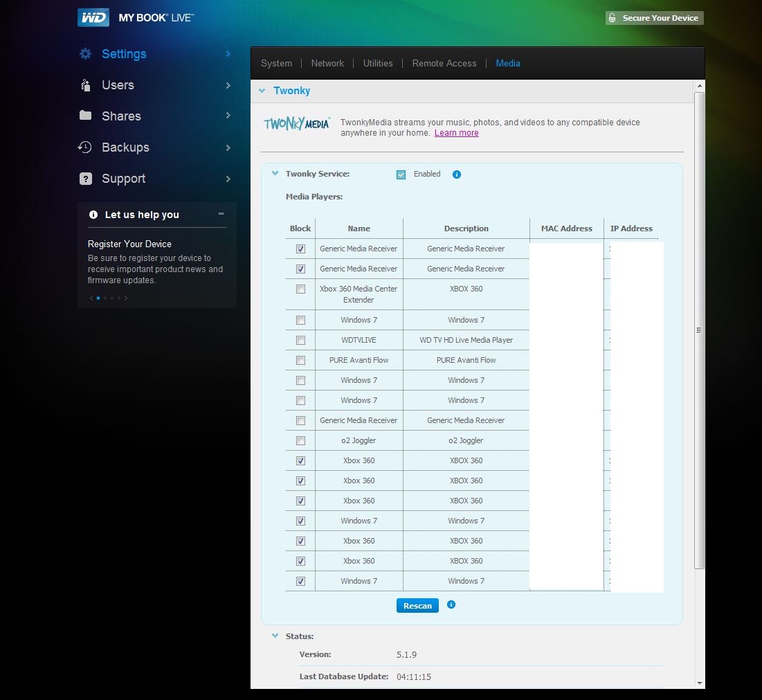The width and height of the screenshot is (762, 700).
Task: Open the Media tab
Action: 508,63
